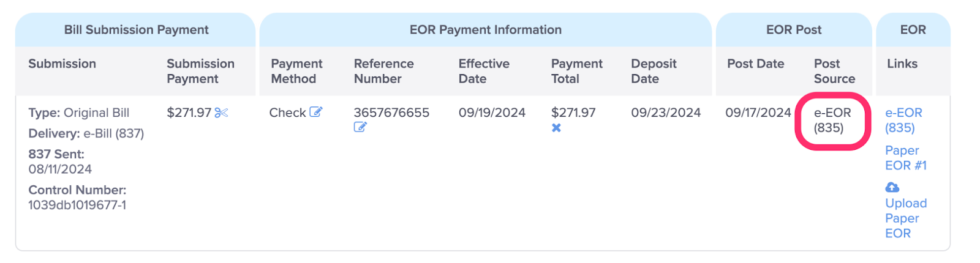980x263 pixels.
Task: Click the EOR Post header tab
Action: (794, 29)
